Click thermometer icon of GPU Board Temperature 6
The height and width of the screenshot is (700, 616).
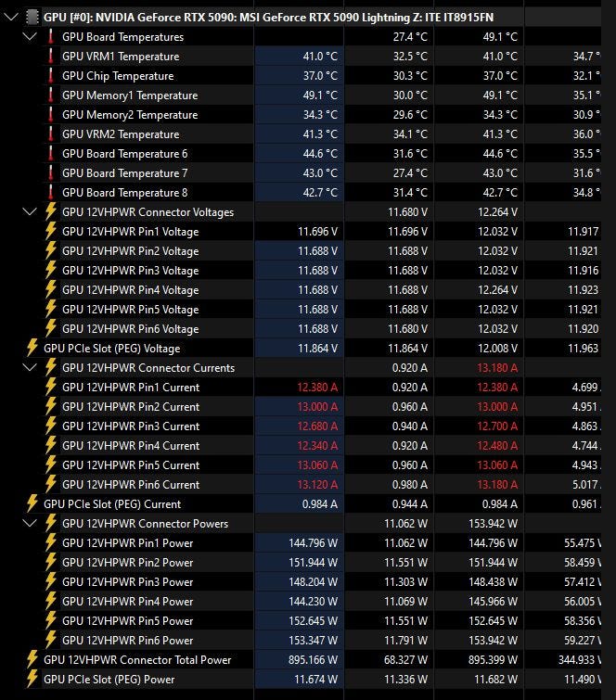[50, 154]
